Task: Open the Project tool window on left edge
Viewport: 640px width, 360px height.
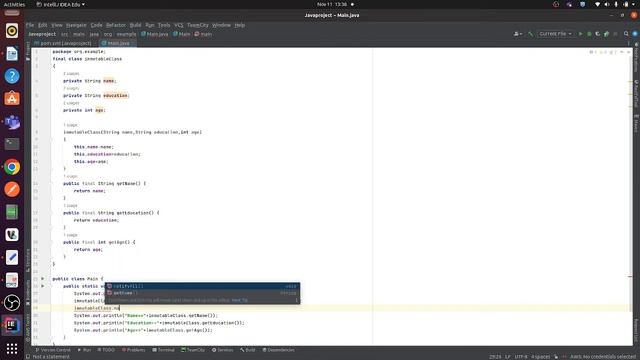Action: click(28, 51)
